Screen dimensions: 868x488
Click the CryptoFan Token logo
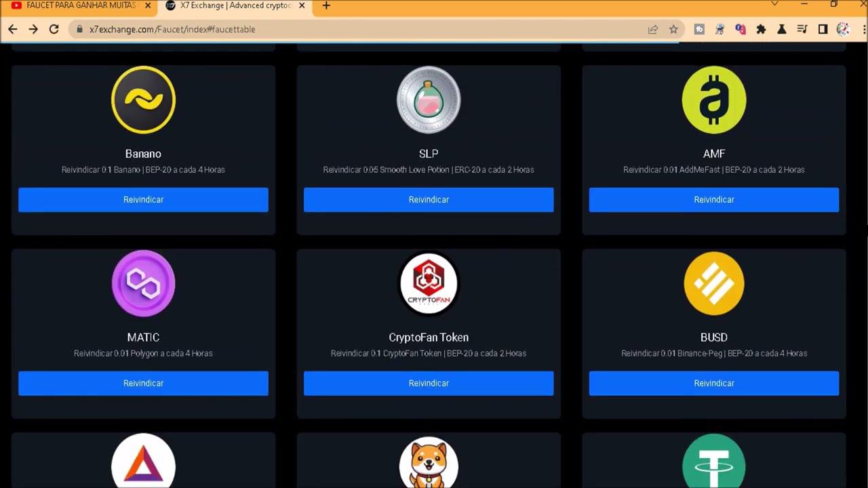coord(429,283)
